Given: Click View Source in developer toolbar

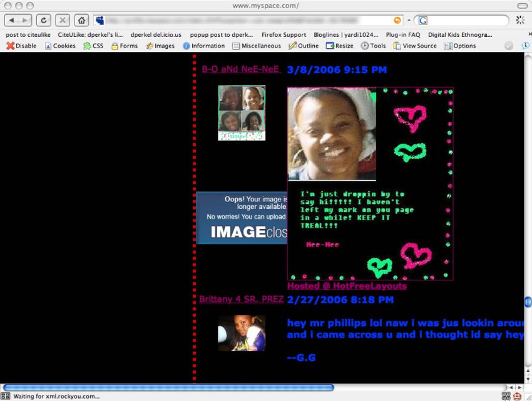Looking at the screenshot, I should [x=415, y=46].
